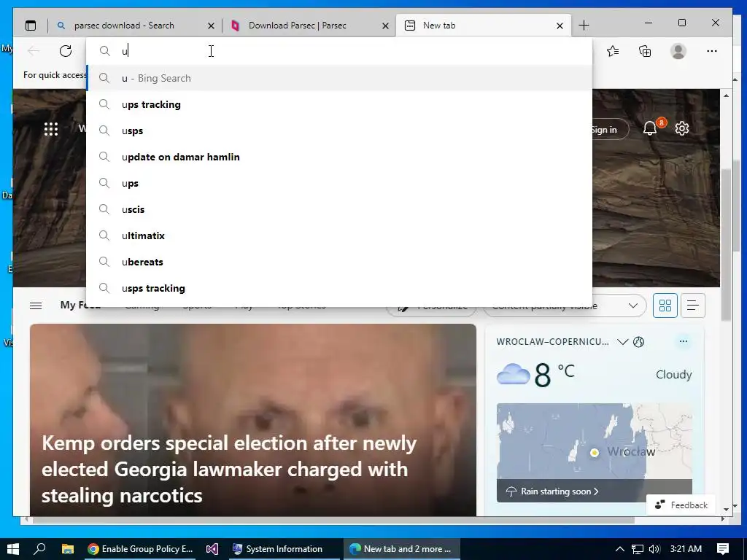Open the weather card more options ellipsis
This screenshot has width=747, height=560.
[x=683, y=341]
